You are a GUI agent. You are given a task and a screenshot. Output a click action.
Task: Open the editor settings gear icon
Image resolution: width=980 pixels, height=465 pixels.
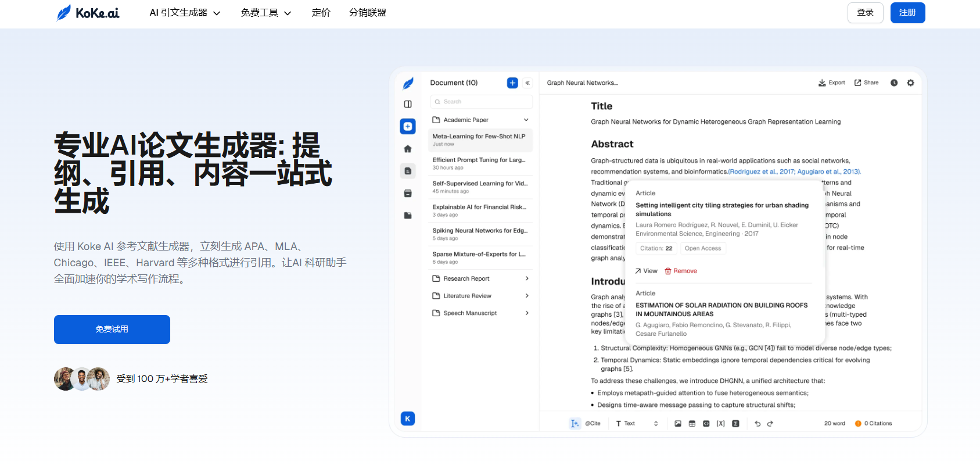pyautogui.click(x=910, y=83)
